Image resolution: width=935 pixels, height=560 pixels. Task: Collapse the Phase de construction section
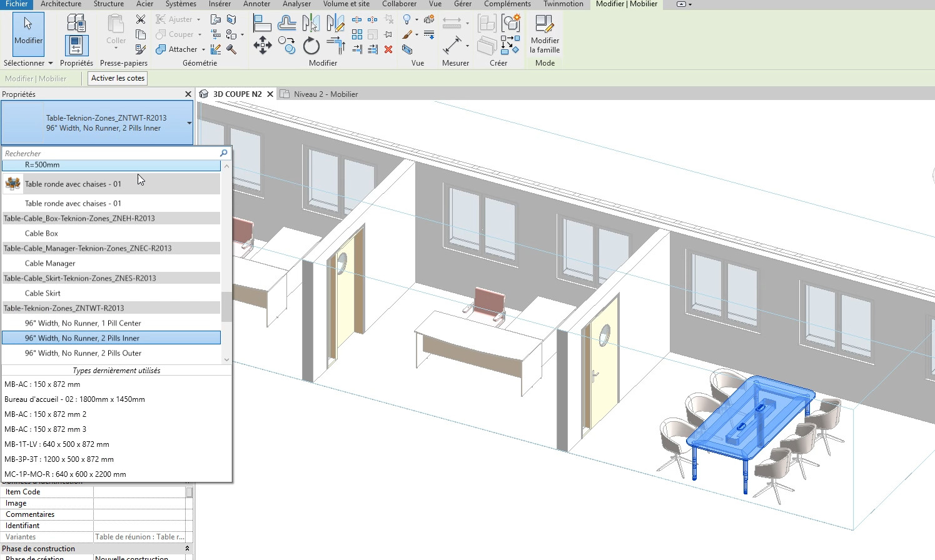[x=187, y=549]
